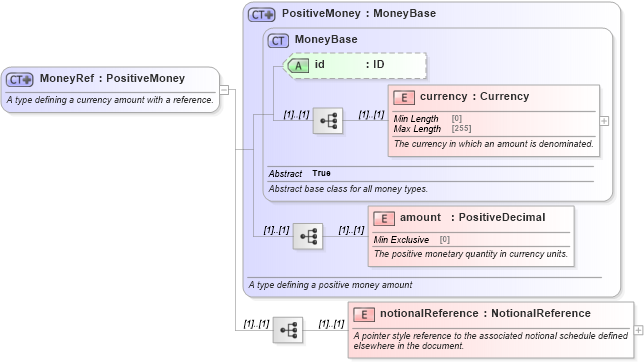Click the 'Abstract True' property
The height and width of the screenshot is (362, 644).
tap(299, 173)
